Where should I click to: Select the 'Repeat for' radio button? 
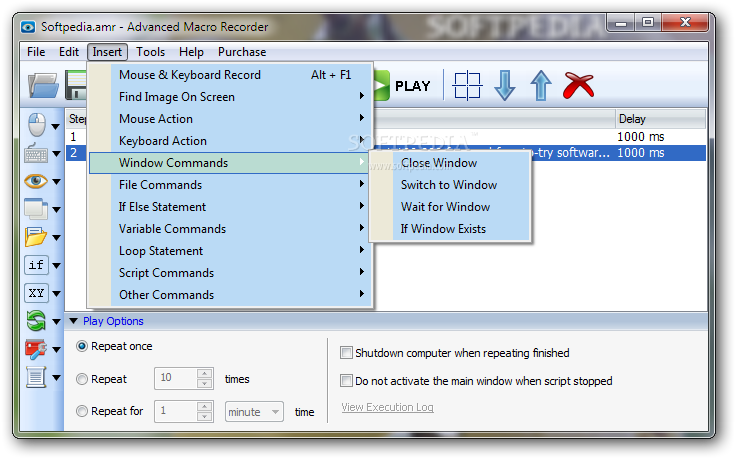[82, 411]
